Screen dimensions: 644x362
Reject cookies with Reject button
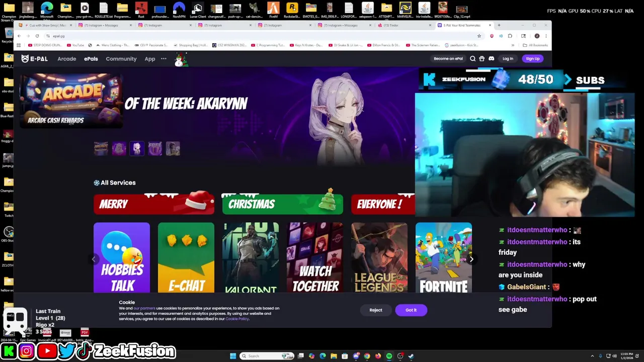click(x=376, y=310)
